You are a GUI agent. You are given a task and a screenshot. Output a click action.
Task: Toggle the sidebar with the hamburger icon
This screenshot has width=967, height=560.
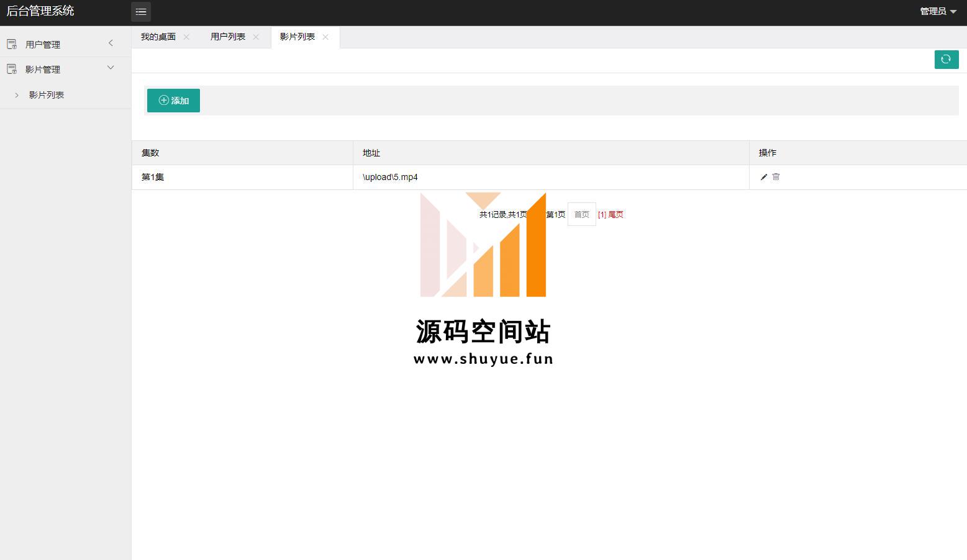point(141,12)
